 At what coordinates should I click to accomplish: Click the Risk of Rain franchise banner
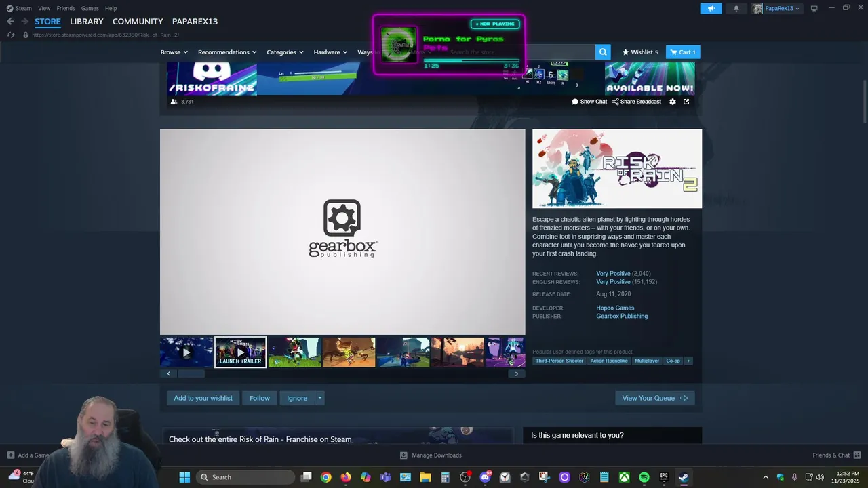(x=337, y=435)
